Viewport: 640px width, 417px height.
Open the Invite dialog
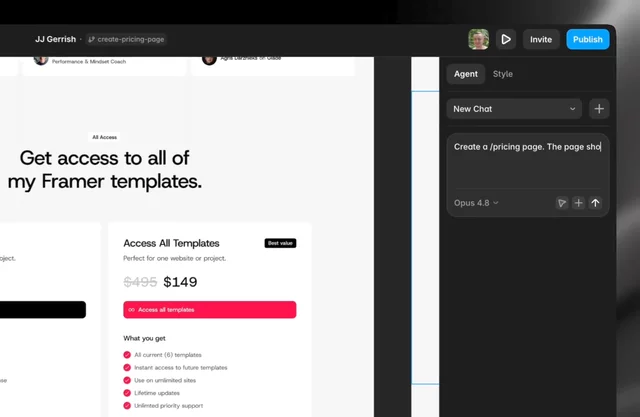point(541,39)
